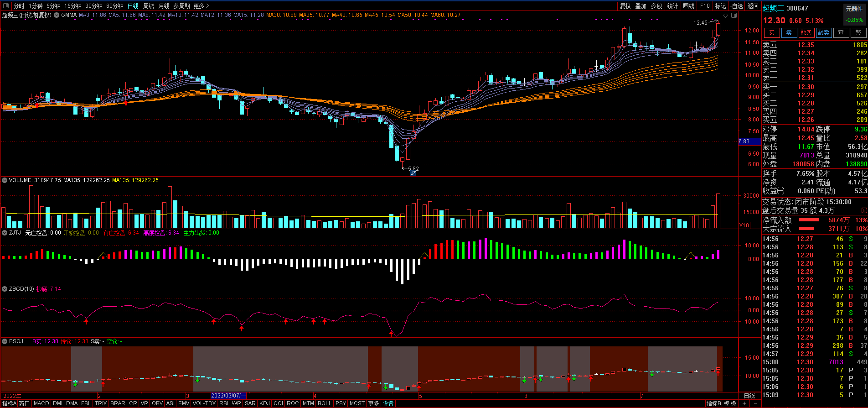Select the 周线 weekly period
Viewport: 868px width, 408px height.
pos(149,6)
